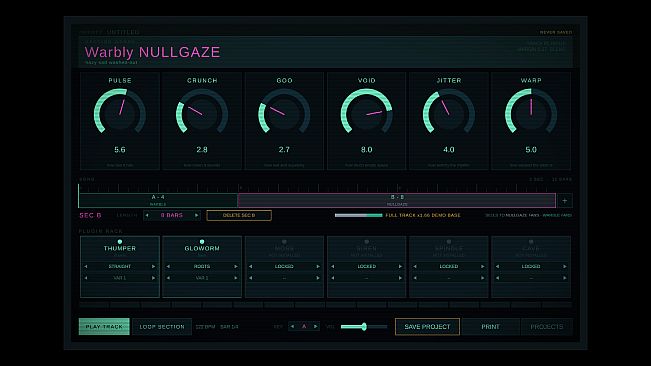The width and height of the screenshot is (651, 366).
Task: Click the SEC B label
Action: point(90,215)
